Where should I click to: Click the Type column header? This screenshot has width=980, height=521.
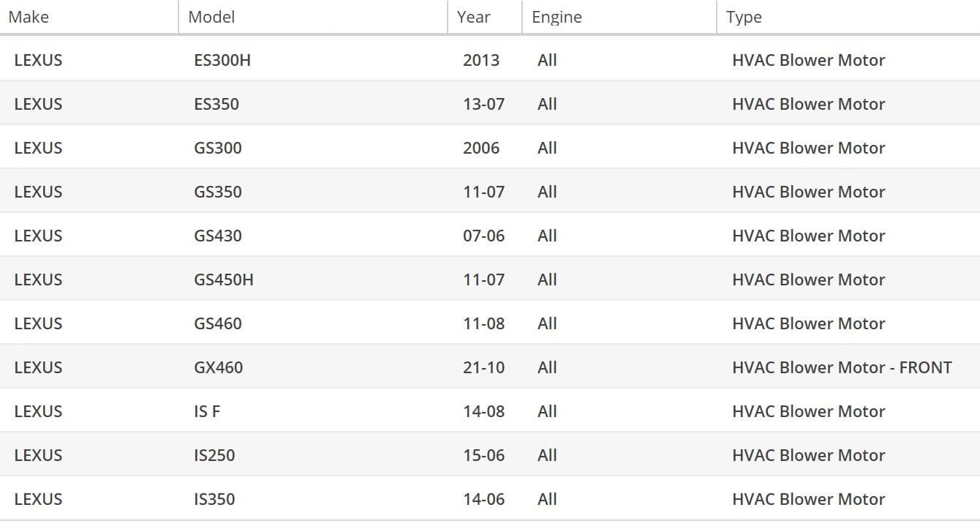744,17
